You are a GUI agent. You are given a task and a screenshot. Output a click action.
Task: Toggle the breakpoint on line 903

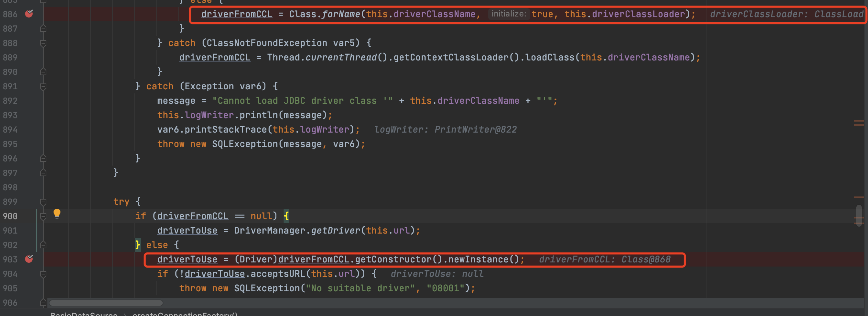tap(29, 259)
